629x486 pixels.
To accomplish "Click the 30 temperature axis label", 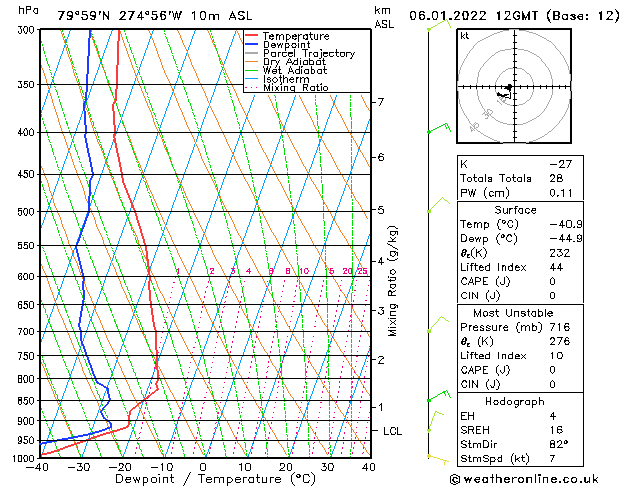I will pos(327,467).
